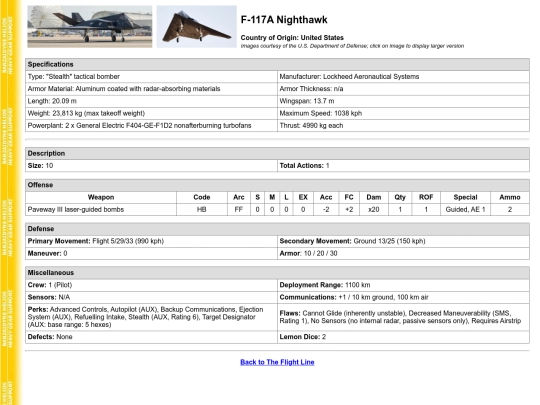Click the Specifications section header
The height and width of the screenshot is (405, 540).
tap(277, 64)
